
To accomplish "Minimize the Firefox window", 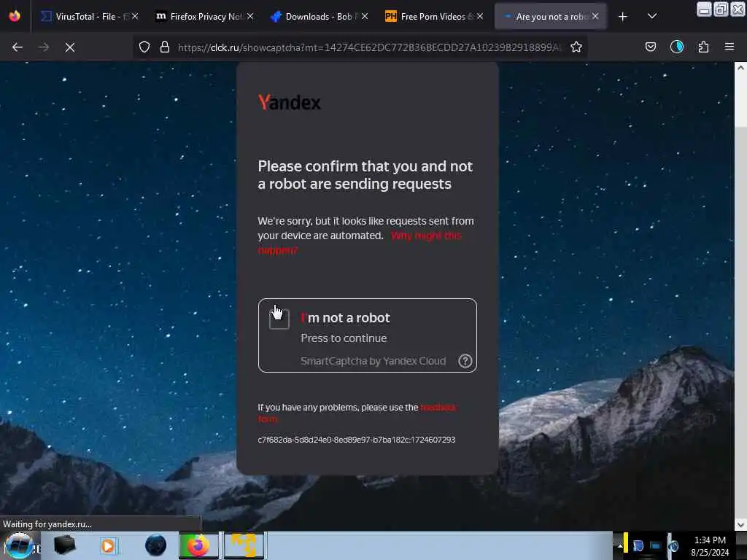I will [x=704, y=9].
